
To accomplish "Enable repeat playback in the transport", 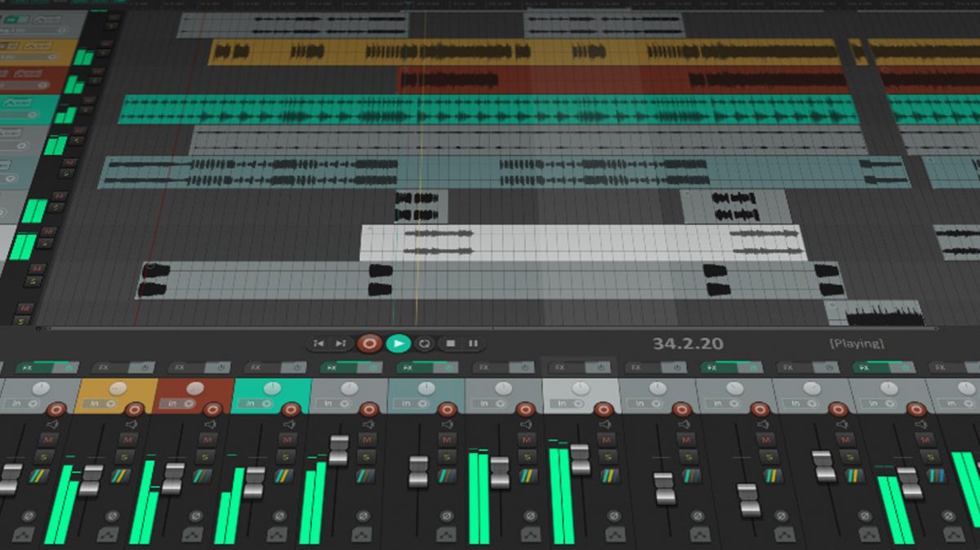I will (425, 343).
